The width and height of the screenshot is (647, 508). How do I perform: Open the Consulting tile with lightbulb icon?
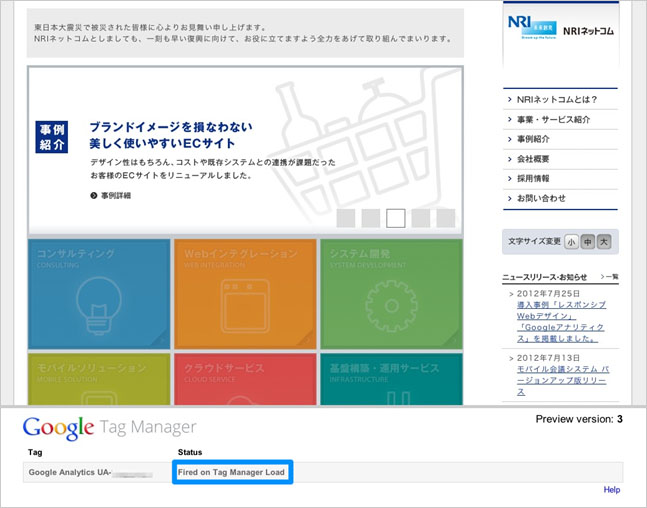pyautogui.click(x=99, y=291)
